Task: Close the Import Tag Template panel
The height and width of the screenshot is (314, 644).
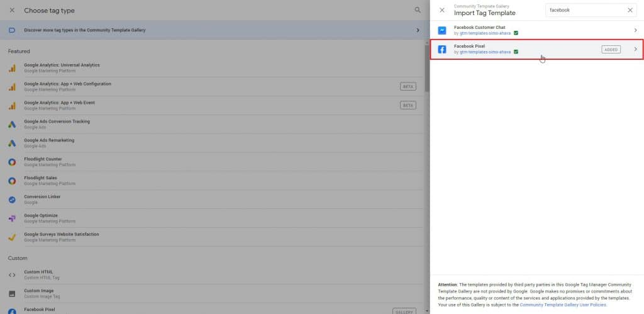Action: [x=442, y=10]
